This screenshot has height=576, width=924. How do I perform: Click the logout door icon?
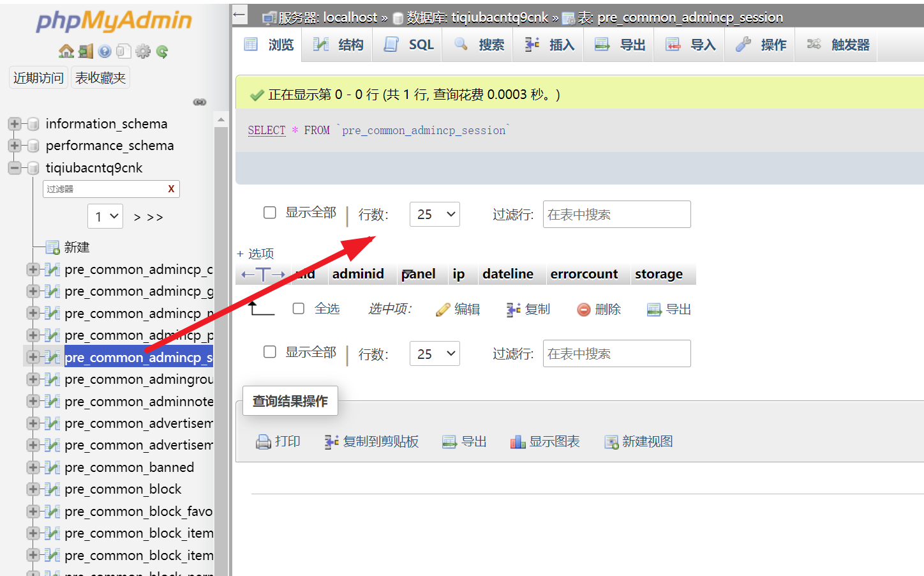click(86, 52)
